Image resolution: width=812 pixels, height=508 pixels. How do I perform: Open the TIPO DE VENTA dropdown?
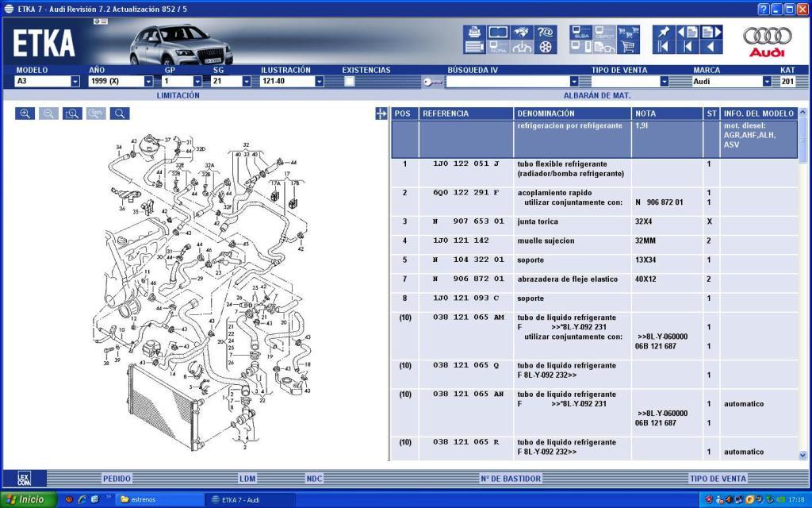[x=665, y=82]
